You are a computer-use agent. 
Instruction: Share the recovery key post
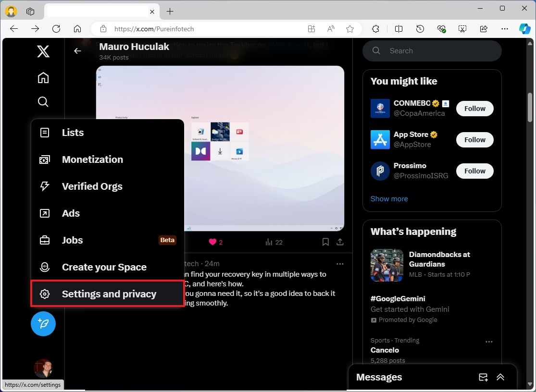(340, 242)
